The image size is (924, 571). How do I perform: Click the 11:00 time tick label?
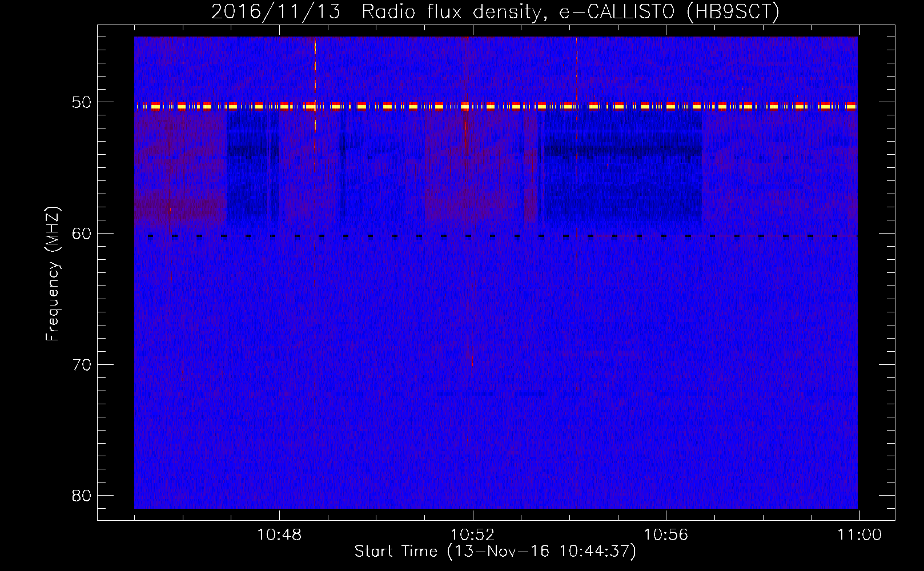859,535
